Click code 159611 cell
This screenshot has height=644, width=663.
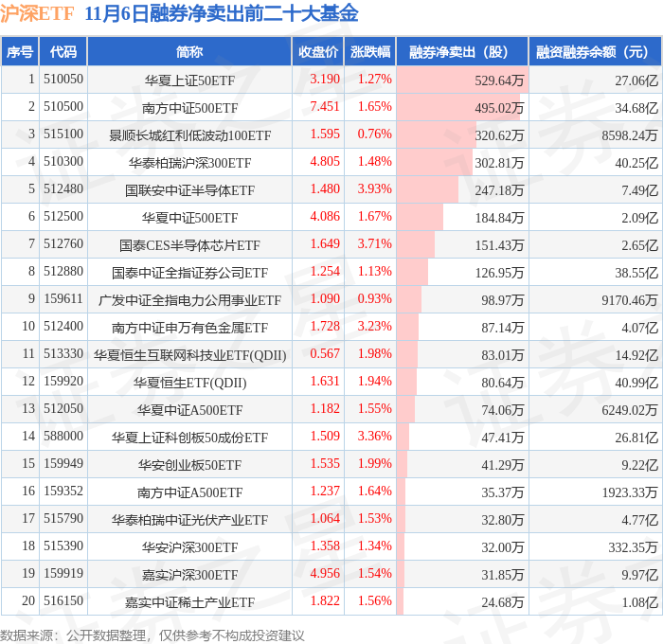pos(63,299)
